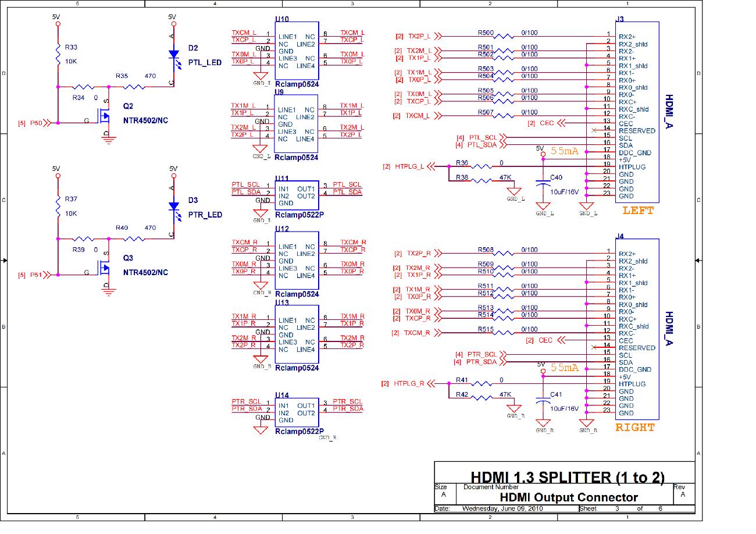Click the R511 reference designator
The image size is (756, 534).
click(486, 286)
